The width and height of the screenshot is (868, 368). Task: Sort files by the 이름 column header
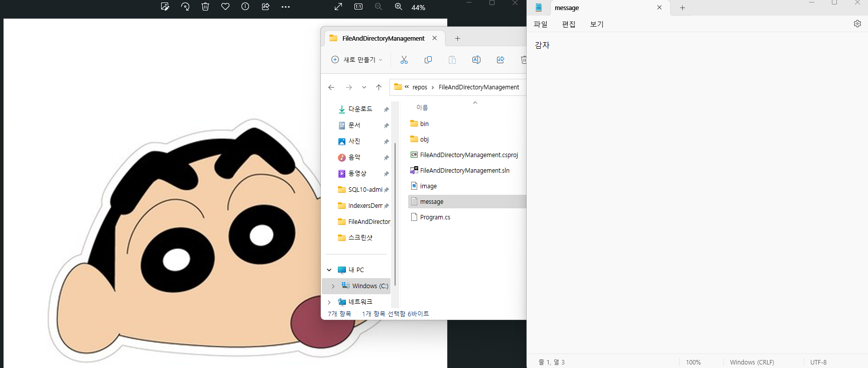pyautogui.click(x=422, y=107)
